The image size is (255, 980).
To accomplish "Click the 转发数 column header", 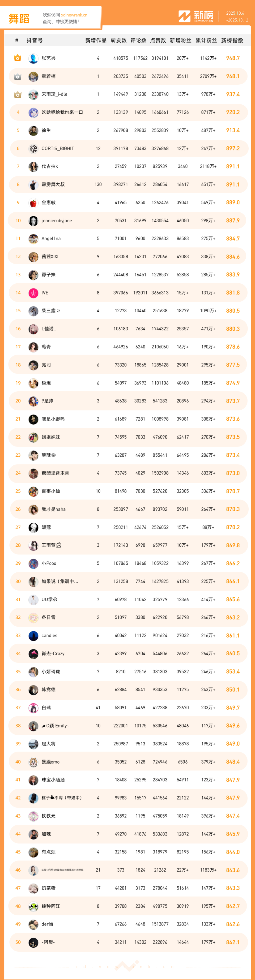I will click(119, 40).
